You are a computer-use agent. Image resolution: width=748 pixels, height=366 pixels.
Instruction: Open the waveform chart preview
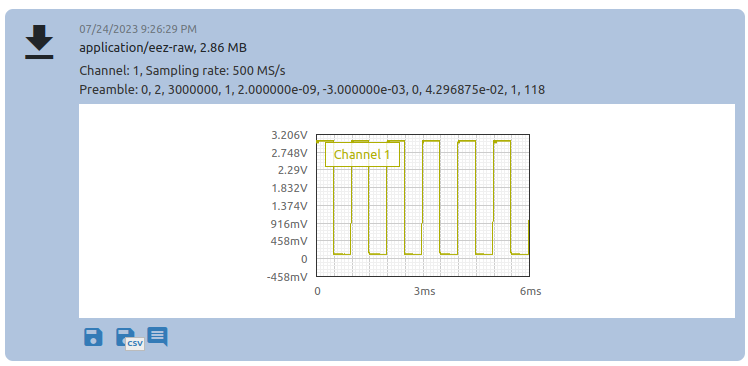(x=423, y=206)
